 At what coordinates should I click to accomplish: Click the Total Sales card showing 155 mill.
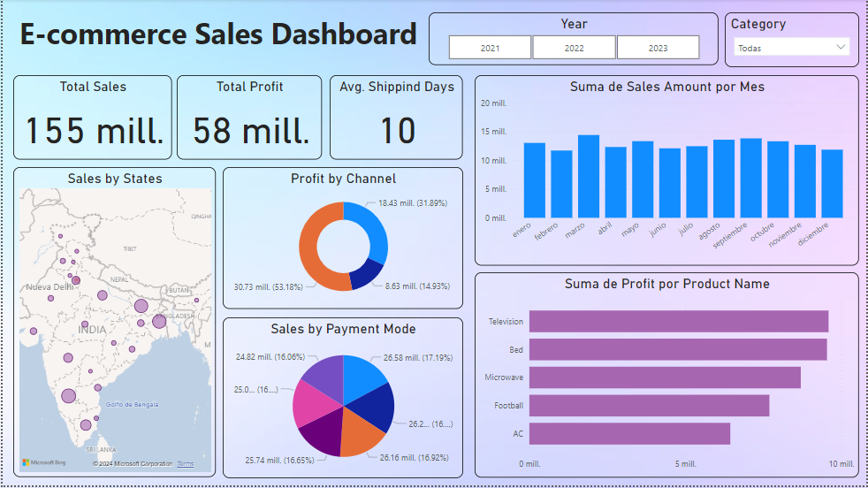pyautogui.click(x=93, y=118)
